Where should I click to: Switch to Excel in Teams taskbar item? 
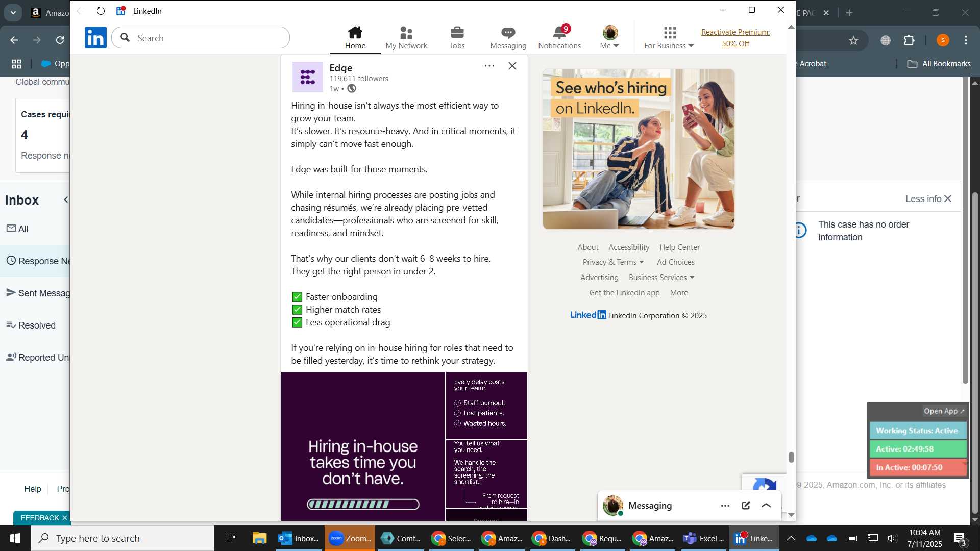click(x=704, y=538)
